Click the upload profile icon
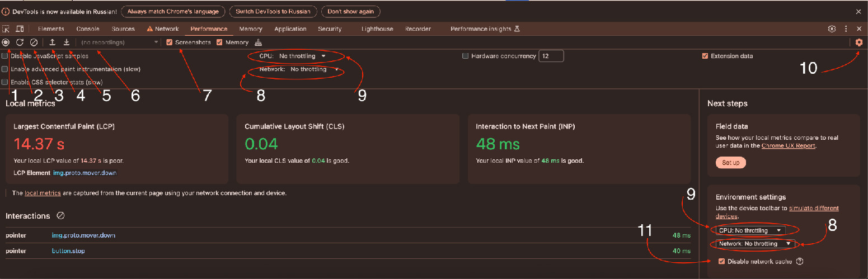The height and width of the screenshot is (279, 868). pos(52,42)
